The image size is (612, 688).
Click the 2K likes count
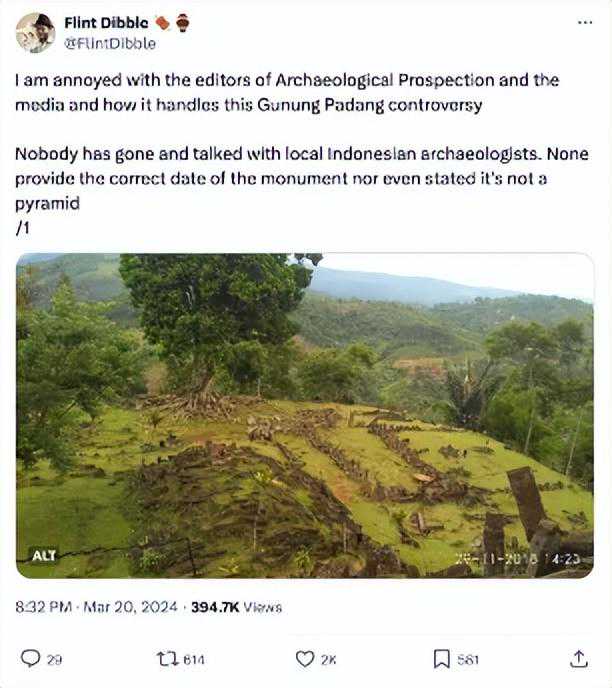[x=329, y=659]
